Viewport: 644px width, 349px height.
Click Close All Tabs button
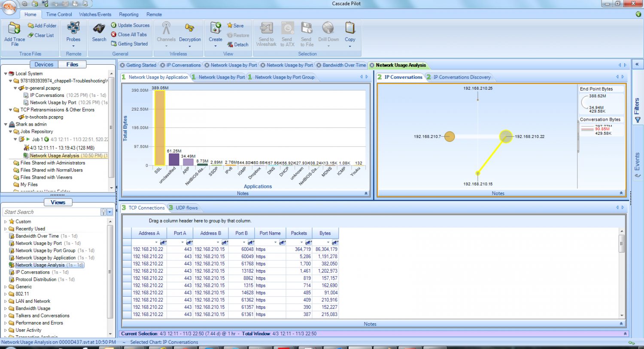pos(129,34)
